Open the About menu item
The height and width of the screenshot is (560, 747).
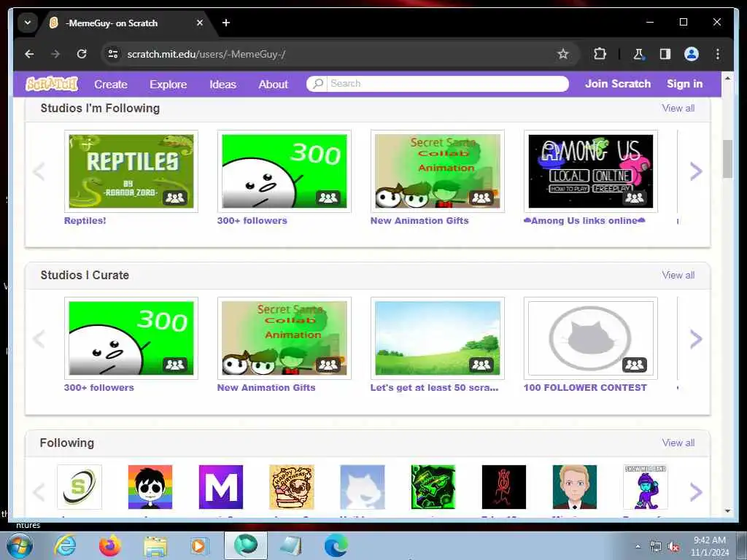(273, 85)
